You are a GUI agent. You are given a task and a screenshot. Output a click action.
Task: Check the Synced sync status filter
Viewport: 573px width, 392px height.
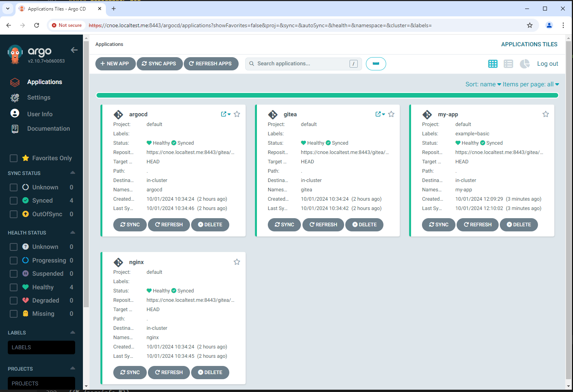point(14,201)
